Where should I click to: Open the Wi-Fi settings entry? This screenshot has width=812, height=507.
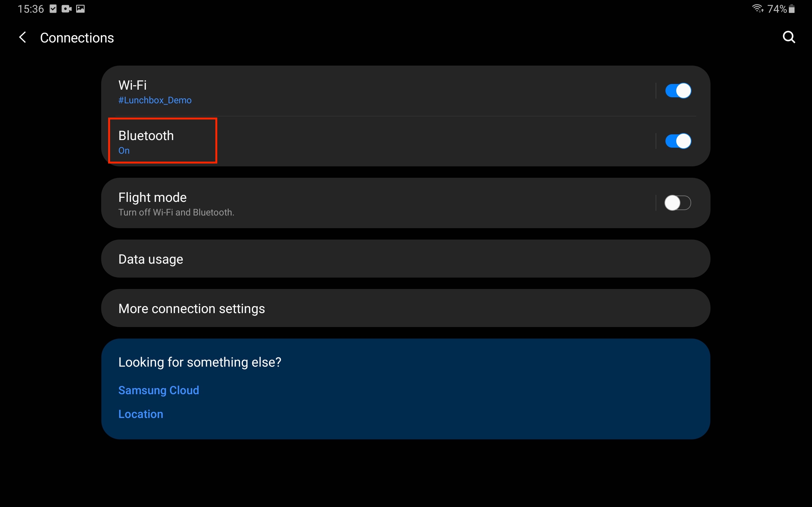coord(133,85)
